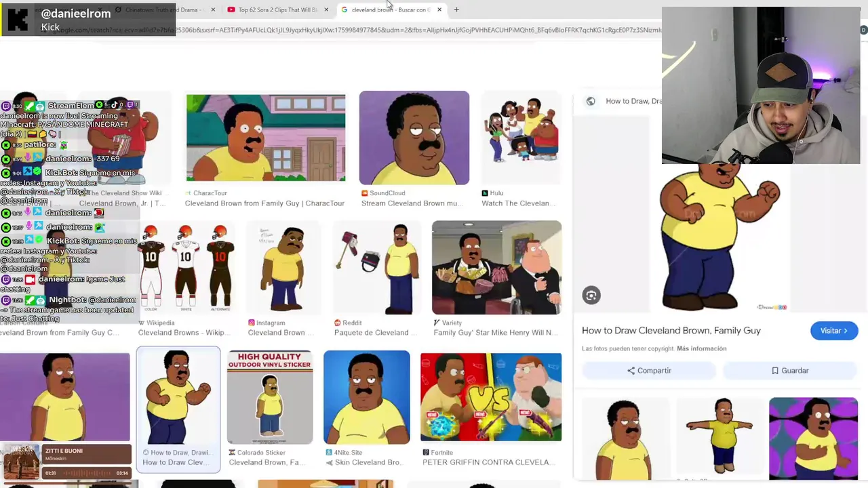868x488 pixels.
Task: Close the 'Chinatown: Truth and Drama' tab
Action: click(x=213, y=9)
